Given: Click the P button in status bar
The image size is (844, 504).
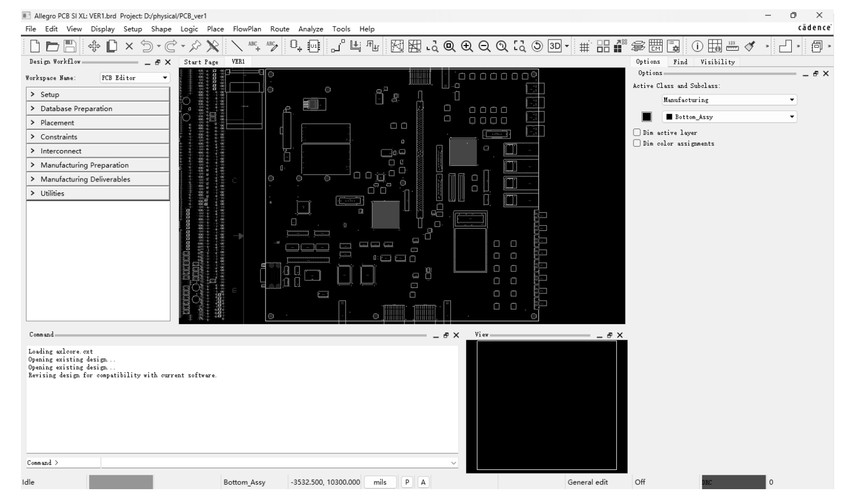Looking at the screenshot, I should pos(407,482).
